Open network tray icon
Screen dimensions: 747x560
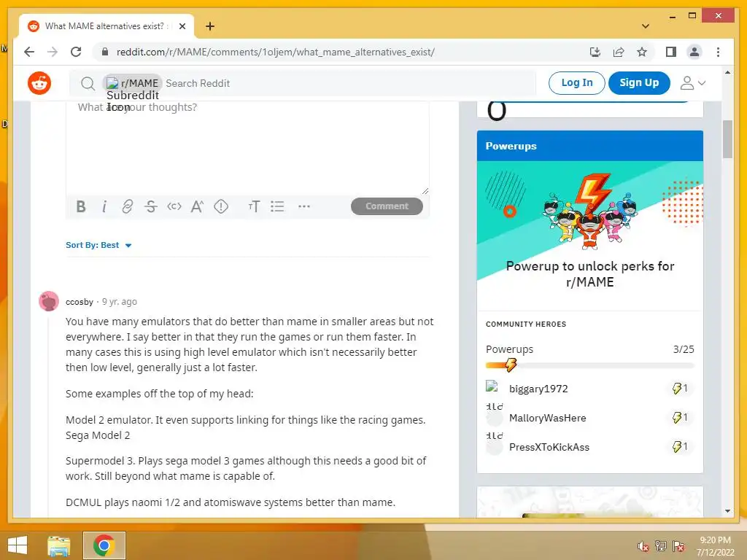pos(661,546)
